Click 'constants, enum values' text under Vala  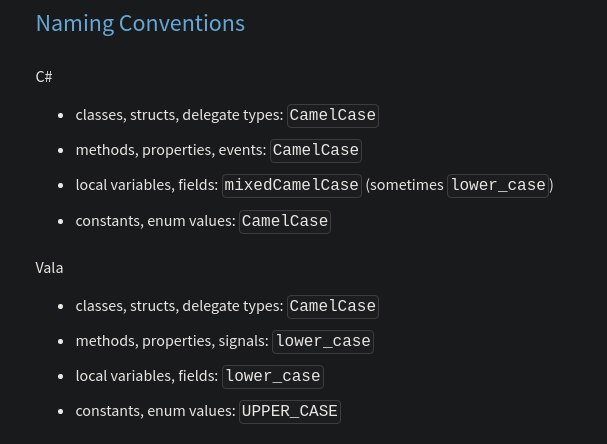coord(156,411)
